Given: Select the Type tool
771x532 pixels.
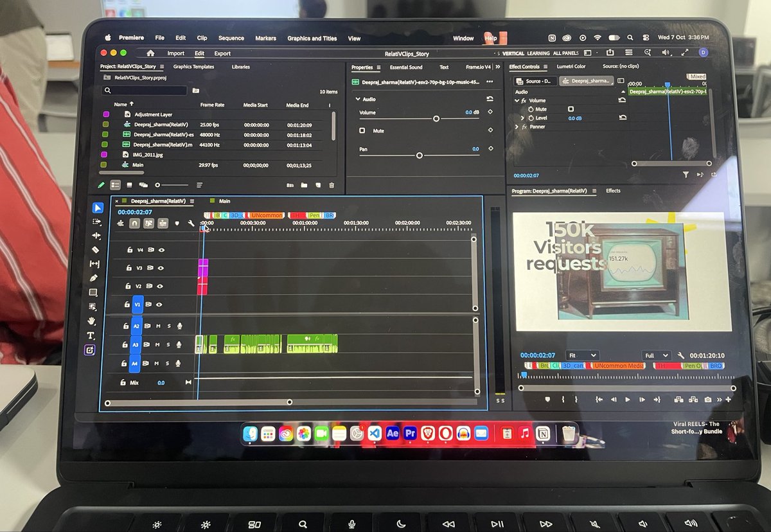Looking at the screenshot, I should click(x=91, y=335).
